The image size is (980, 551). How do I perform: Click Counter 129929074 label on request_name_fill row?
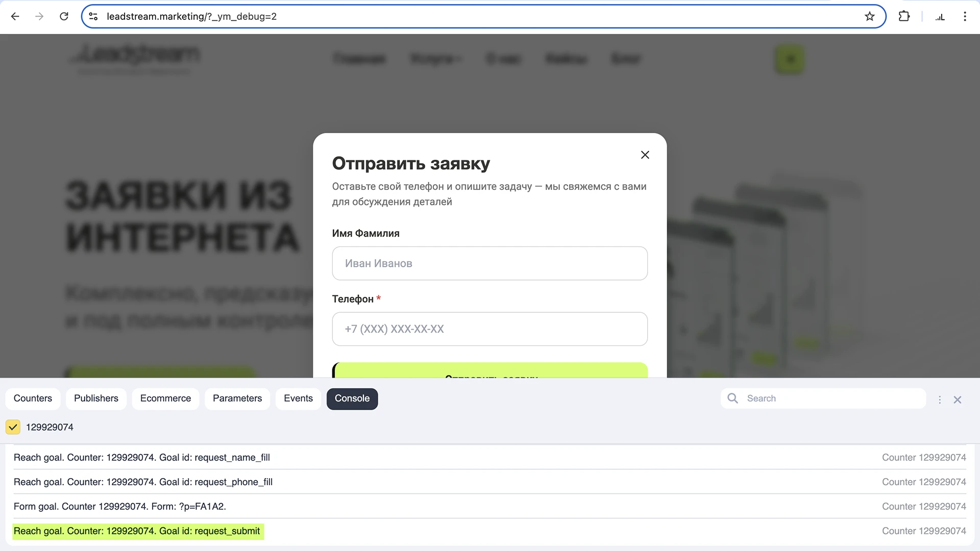tap(924, 458)
